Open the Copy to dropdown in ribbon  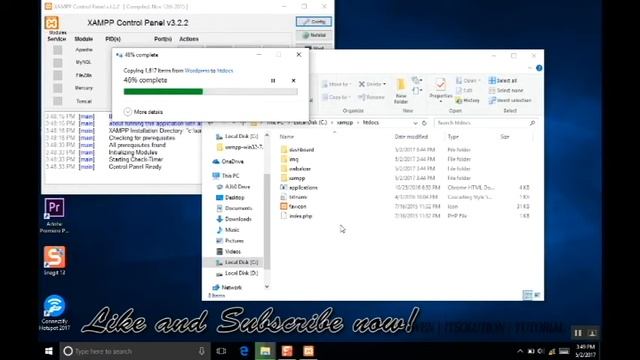coord(336,97)
